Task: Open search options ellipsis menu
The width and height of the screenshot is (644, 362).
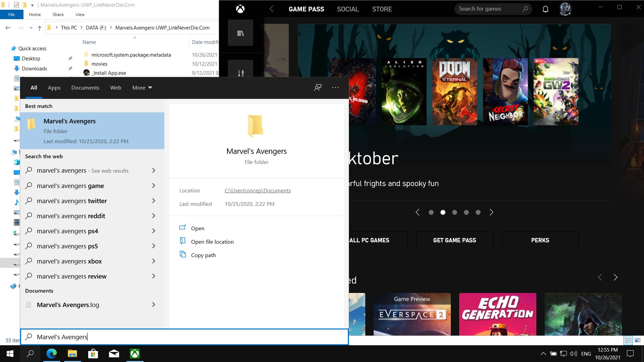Action: [335, 87]
